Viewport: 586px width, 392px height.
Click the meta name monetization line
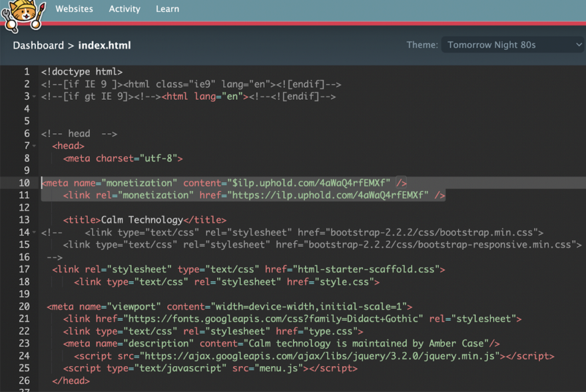point(224,183)
